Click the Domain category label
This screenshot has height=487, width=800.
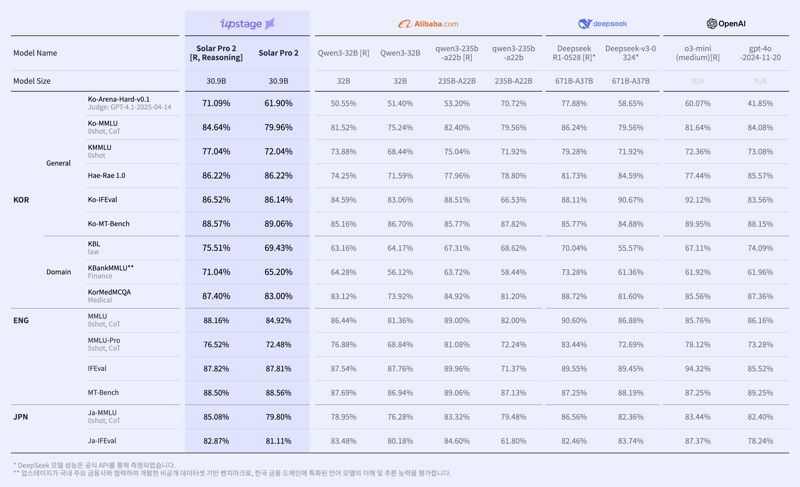[59, 272]
